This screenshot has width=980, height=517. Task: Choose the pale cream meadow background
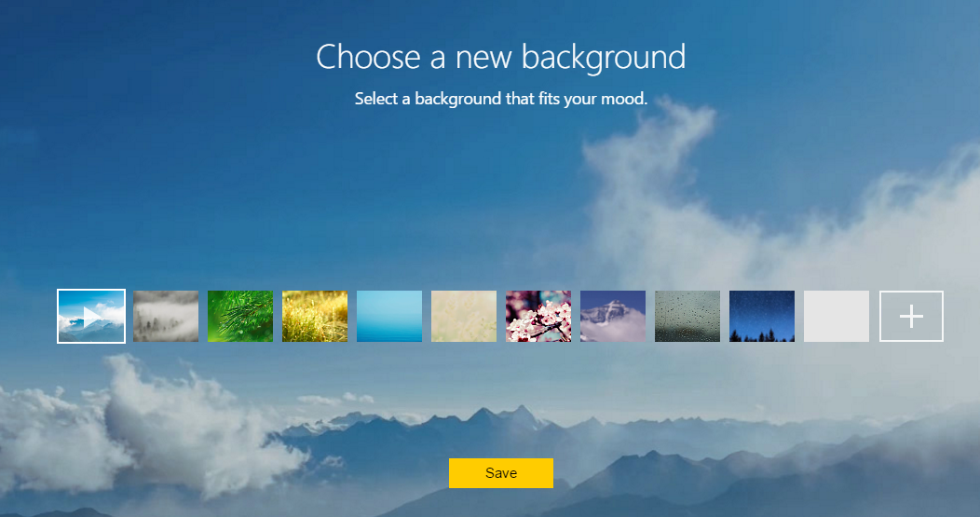point(464,317)
